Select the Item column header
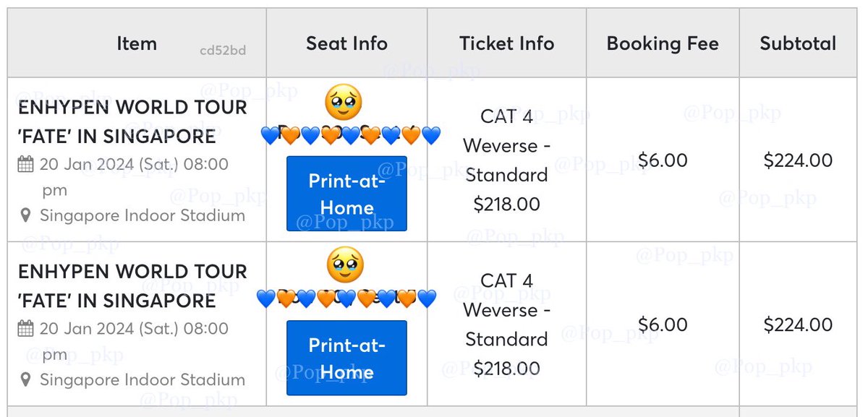Screen dimensions: 868x417 point(136,43)
